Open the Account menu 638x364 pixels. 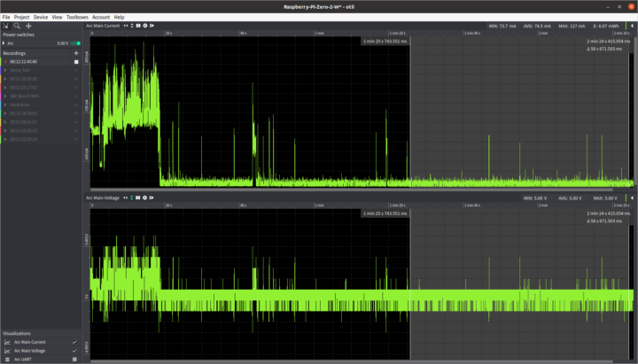tap(101, 17)
